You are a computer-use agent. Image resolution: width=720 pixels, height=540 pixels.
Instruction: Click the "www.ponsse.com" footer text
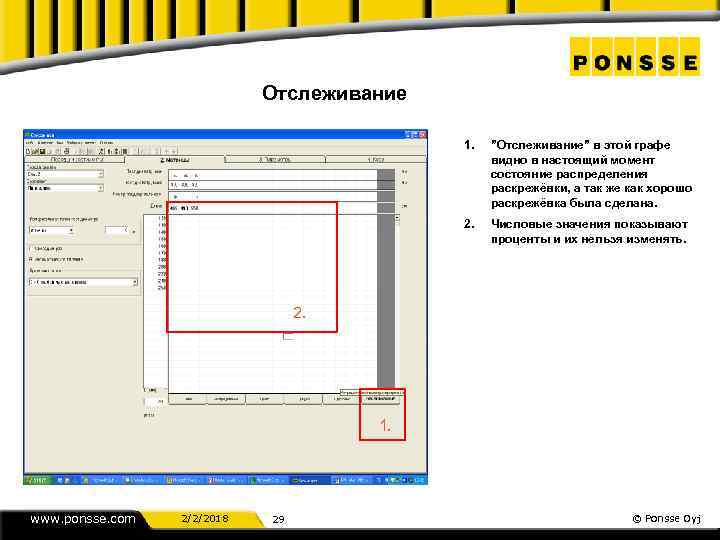tap(83, 519)
